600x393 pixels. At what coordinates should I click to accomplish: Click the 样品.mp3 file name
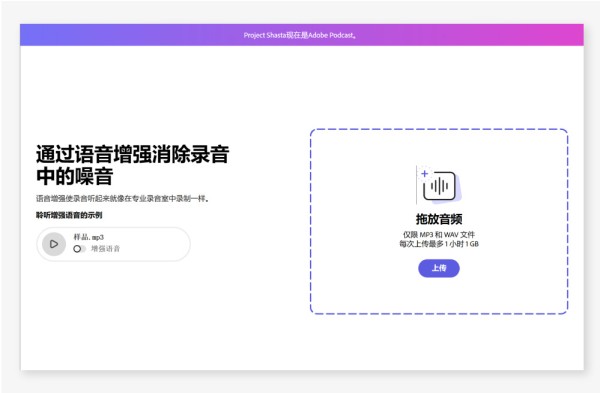pyautogui.click(x=89, y=237)
